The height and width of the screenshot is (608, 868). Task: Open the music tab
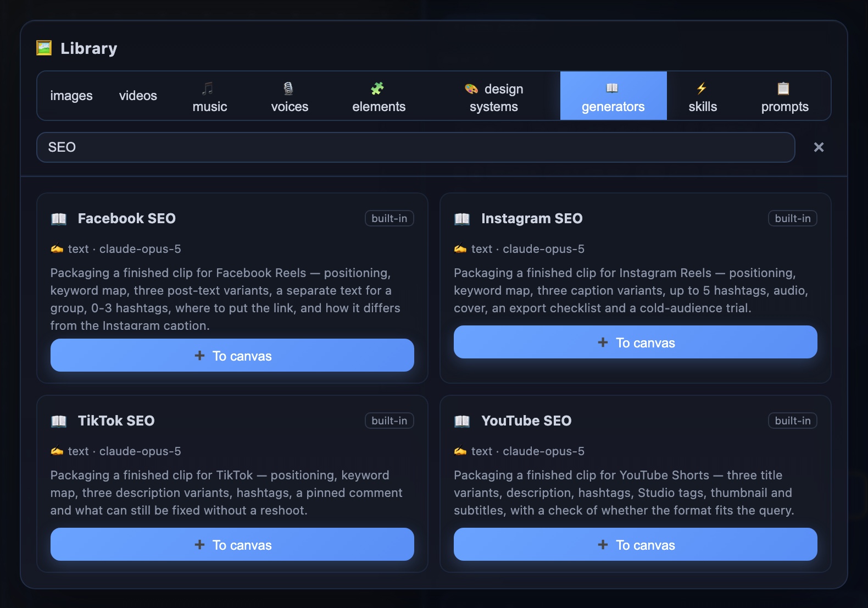tap(210, 96)
